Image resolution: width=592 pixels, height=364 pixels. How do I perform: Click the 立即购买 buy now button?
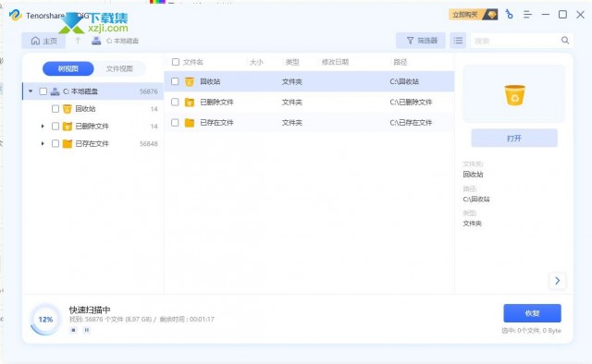pos(474,15)
